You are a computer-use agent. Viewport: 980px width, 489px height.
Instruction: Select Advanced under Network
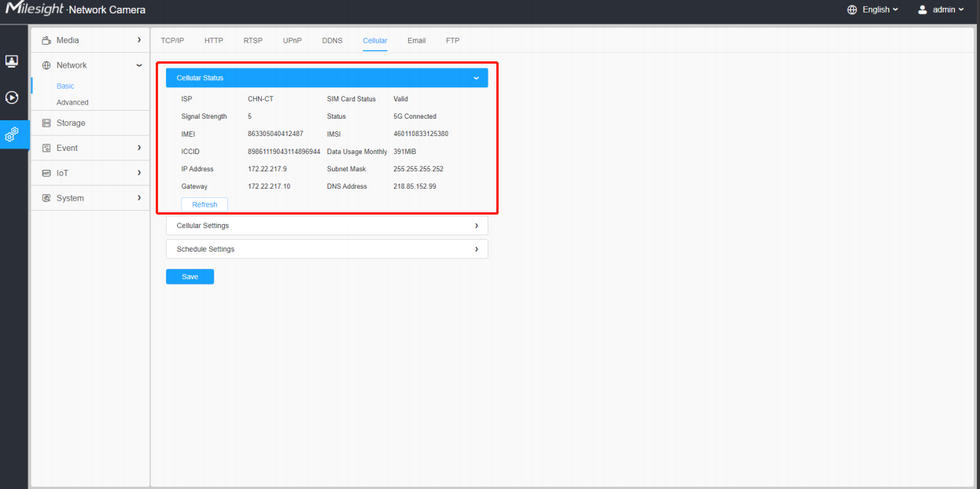pos(72,103)
